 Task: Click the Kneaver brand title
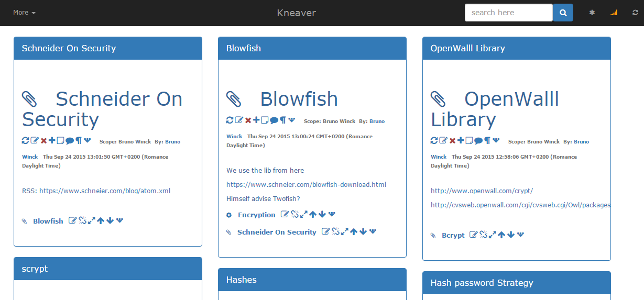point(297,13)
